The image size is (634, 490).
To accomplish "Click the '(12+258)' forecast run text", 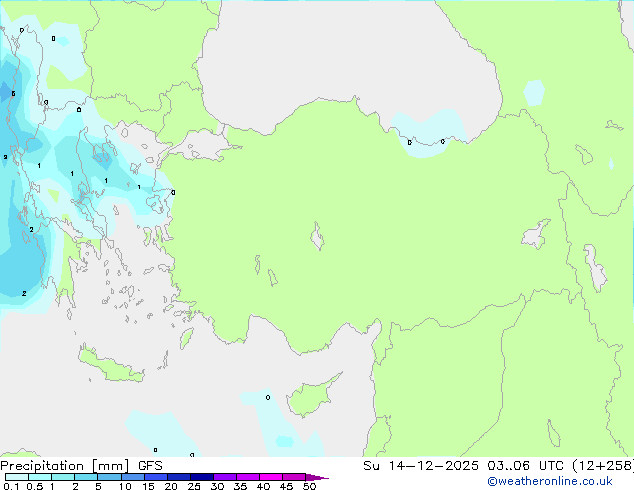I will point(603,466).
